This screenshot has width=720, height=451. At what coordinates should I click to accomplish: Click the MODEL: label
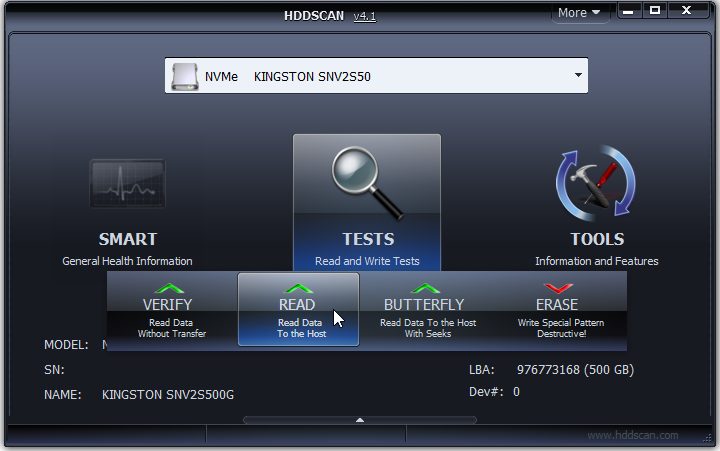click(x=66, y=345)
